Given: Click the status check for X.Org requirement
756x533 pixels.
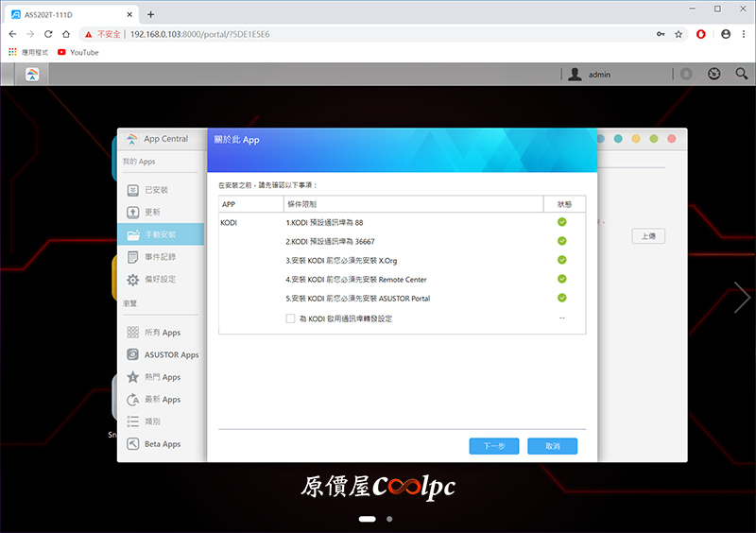Looking at the screenshot, I should pyautogui.click(x=561, y=260).
